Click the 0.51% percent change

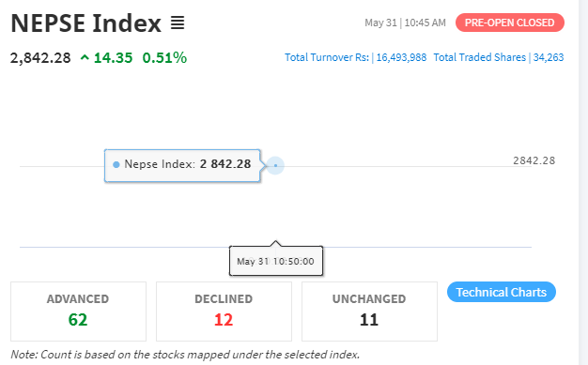click(164, 58)
